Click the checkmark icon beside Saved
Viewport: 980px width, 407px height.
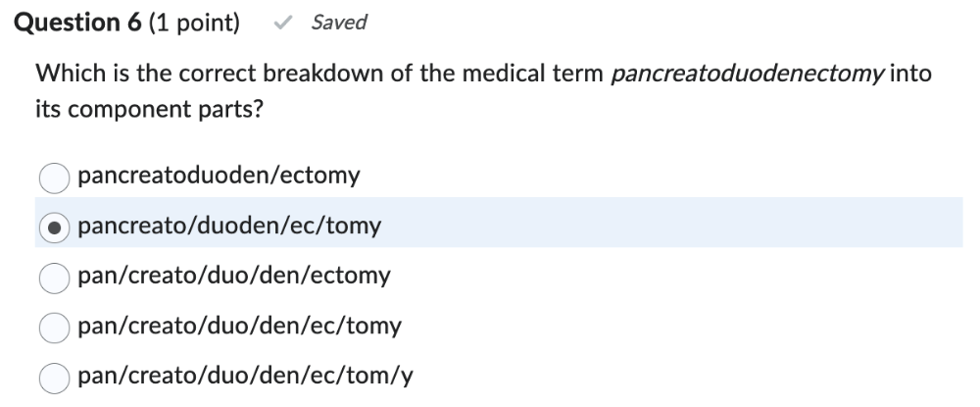[284, 23]
